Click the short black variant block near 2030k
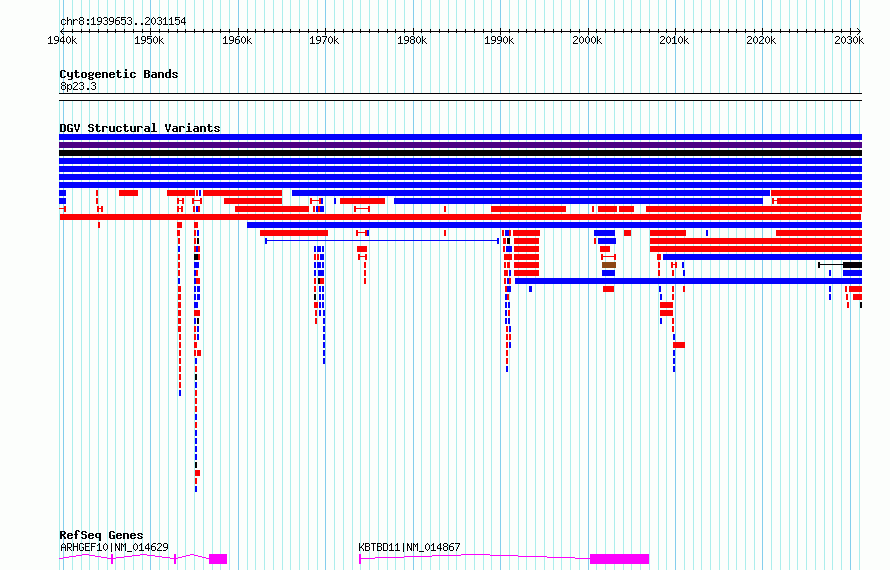This screenshot has height=570, width=890. click(853, 265)
